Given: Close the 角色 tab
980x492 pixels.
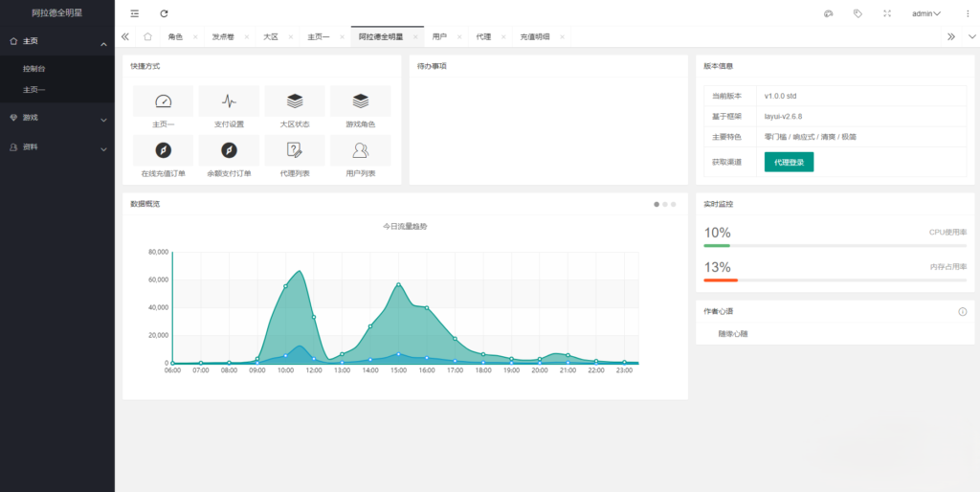Looking at the screenshot, I should tap(195, 37).
